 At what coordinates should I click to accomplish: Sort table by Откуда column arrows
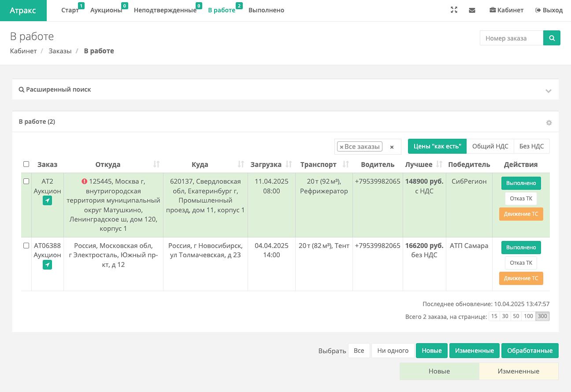tap(156, 164)
